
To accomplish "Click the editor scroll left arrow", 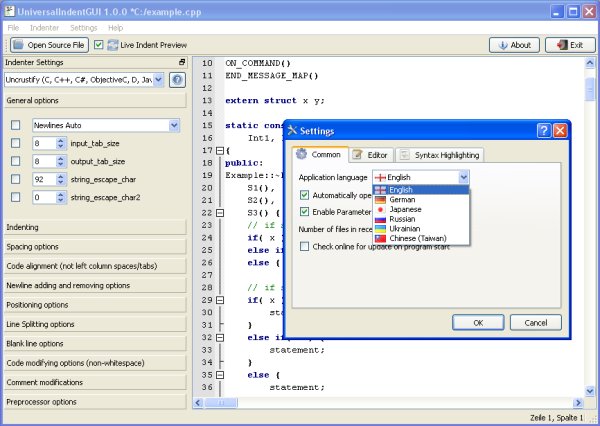I will click(198, 403).
